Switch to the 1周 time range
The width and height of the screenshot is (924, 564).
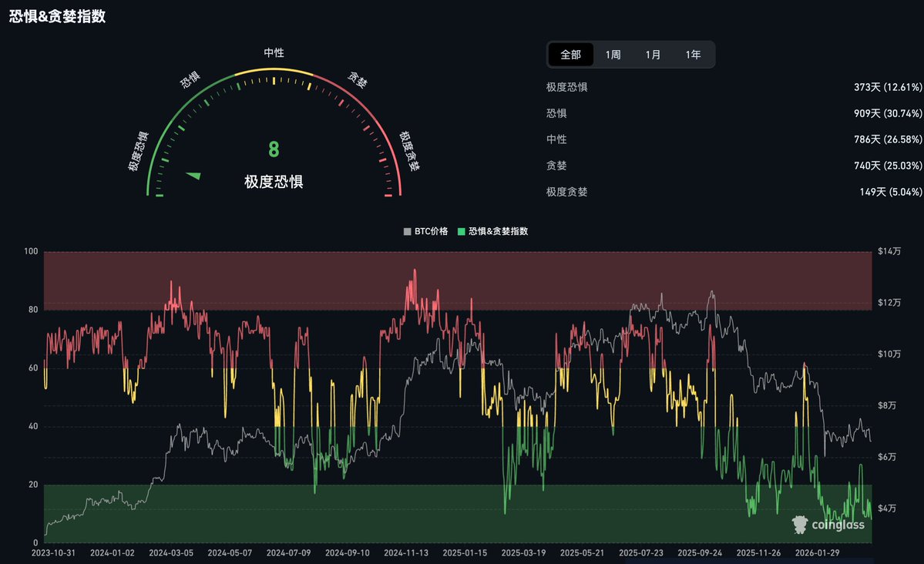point(613,55)
